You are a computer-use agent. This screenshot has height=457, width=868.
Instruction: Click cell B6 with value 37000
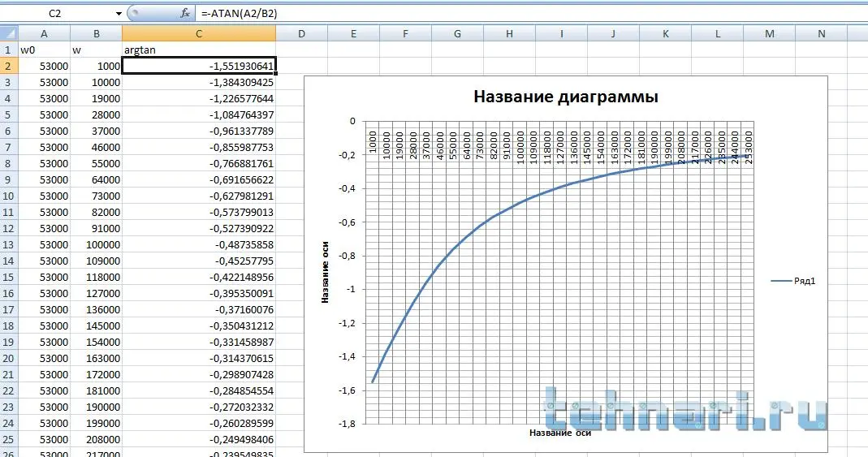coord(97,131)
